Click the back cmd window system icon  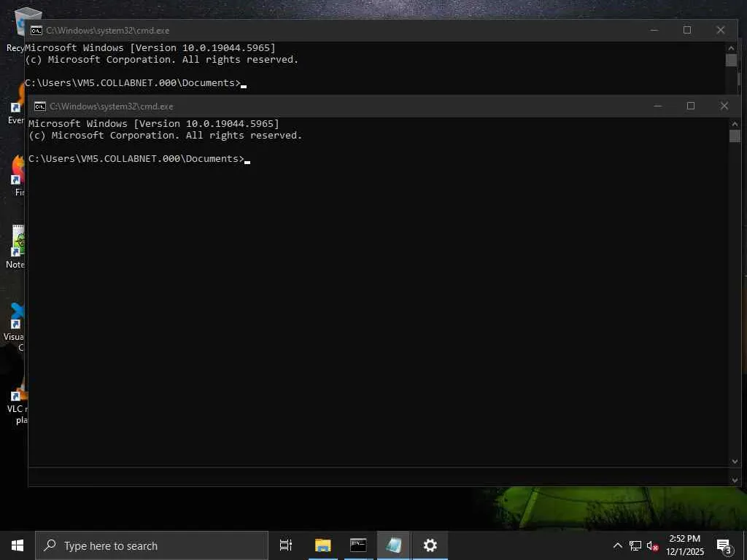click(36, 31)
